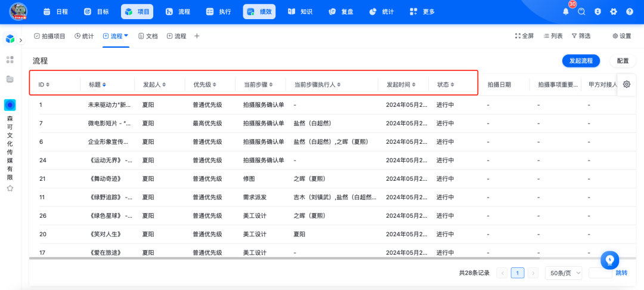Open the 更多 menu

422,11
